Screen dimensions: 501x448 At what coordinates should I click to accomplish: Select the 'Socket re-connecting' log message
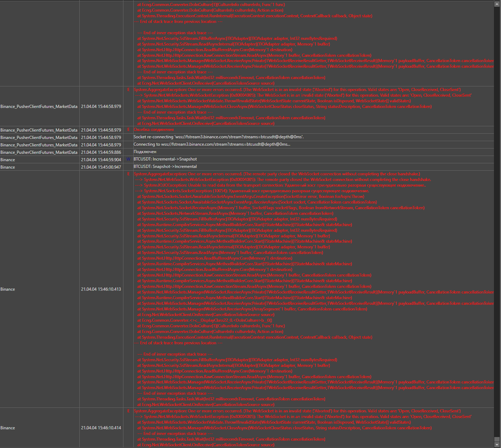(219, 137)
